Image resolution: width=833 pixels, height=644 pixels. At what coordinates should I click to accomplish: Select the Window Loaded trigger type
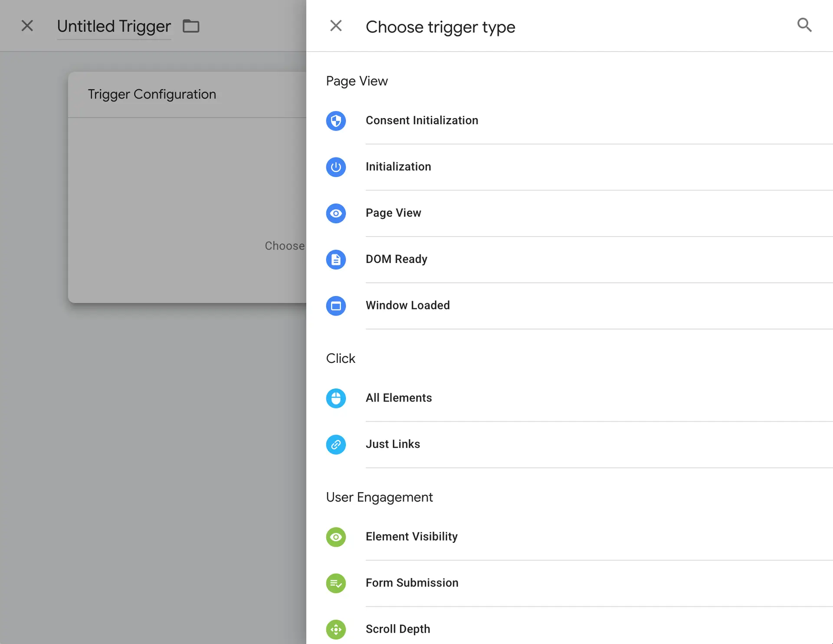[407, 306]
